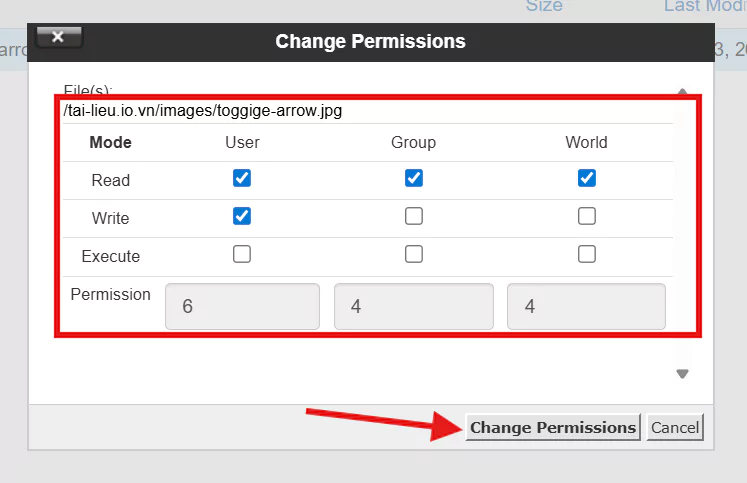This screenshot has width=747, height=483.
Task: Click the toggige-arrow.jpg file path text
Action: point(203,110)
